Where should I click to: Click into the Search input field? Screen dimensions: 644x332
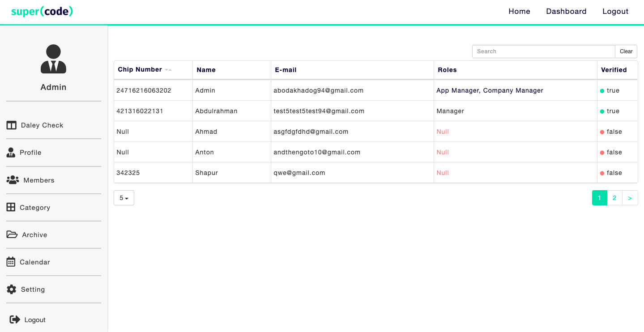pos(543,51)
